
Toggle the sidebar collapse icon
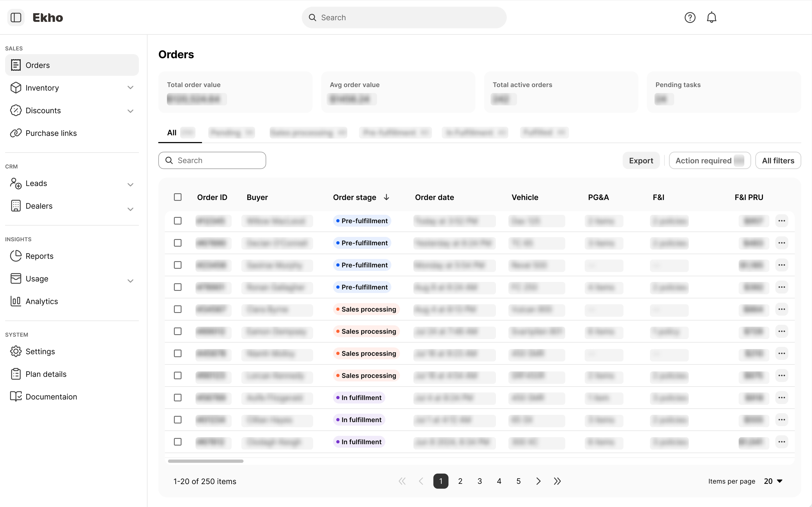point(16,18)
